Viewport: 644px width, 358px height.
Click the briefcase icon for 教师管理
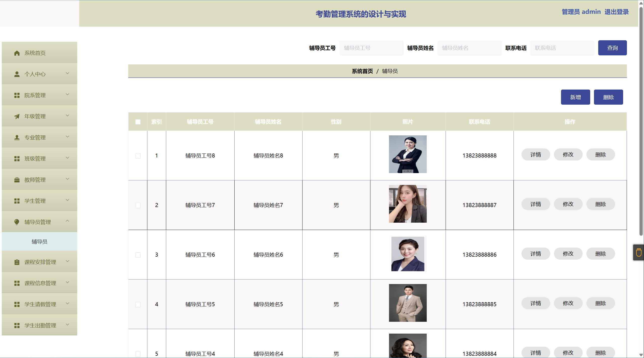click(x=17, y=180)
